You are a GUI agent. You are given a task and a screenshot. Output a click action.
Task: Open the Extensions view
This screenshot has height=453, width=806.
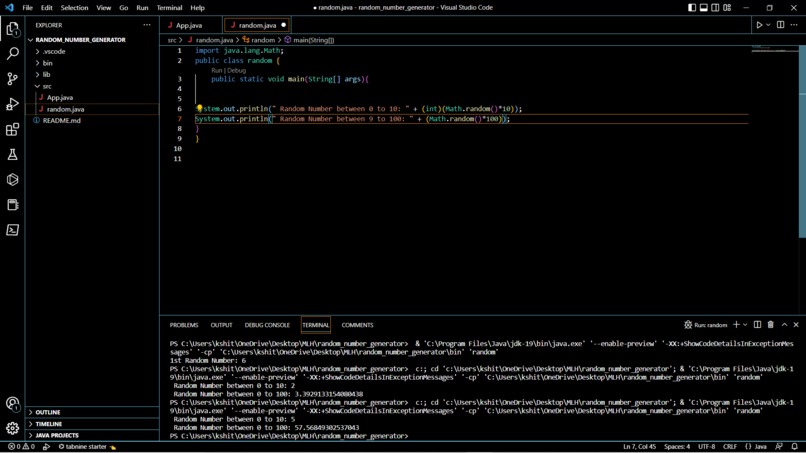tap(13, 129)
